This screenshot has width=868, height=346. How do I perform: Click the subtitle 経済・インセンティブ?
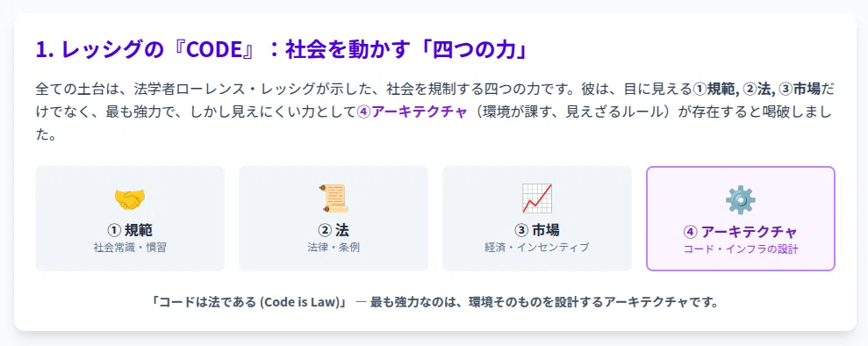point(537,248)
